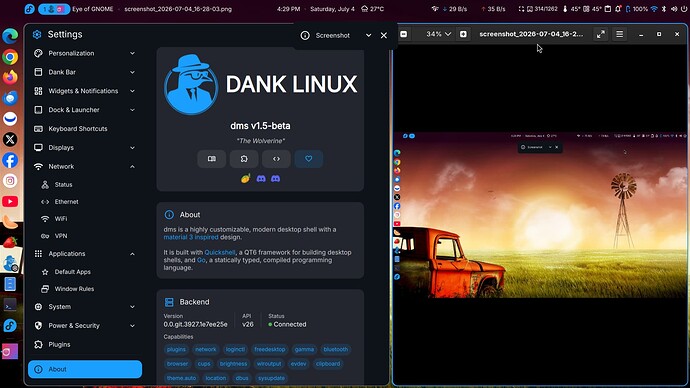This screenshot has width=690, height=388.
Task: Open Thunderbird from the dock
Action: pyautogui.click(x=10, y=98)
